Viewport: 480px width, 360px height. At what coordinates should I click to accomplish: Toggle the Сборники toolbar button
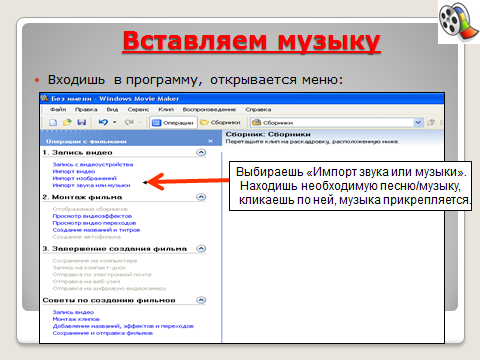tap(220, 123)
